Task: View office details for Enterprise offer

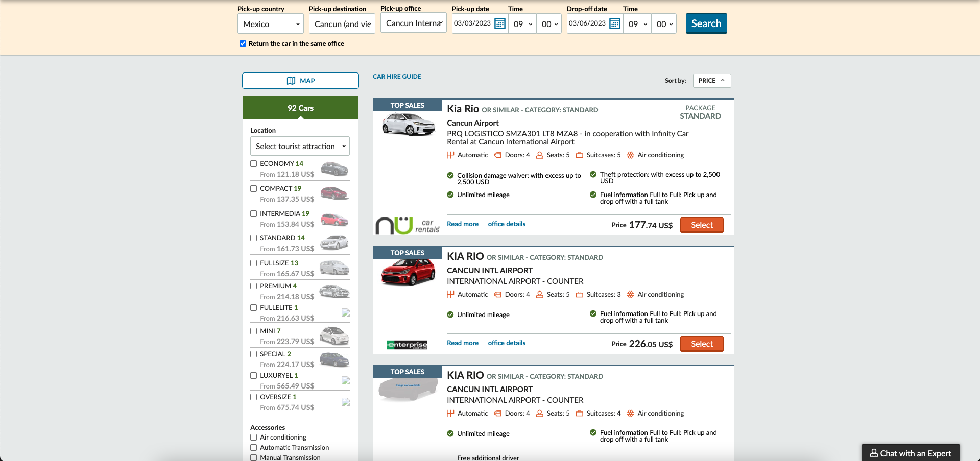Action: point(507,343)
